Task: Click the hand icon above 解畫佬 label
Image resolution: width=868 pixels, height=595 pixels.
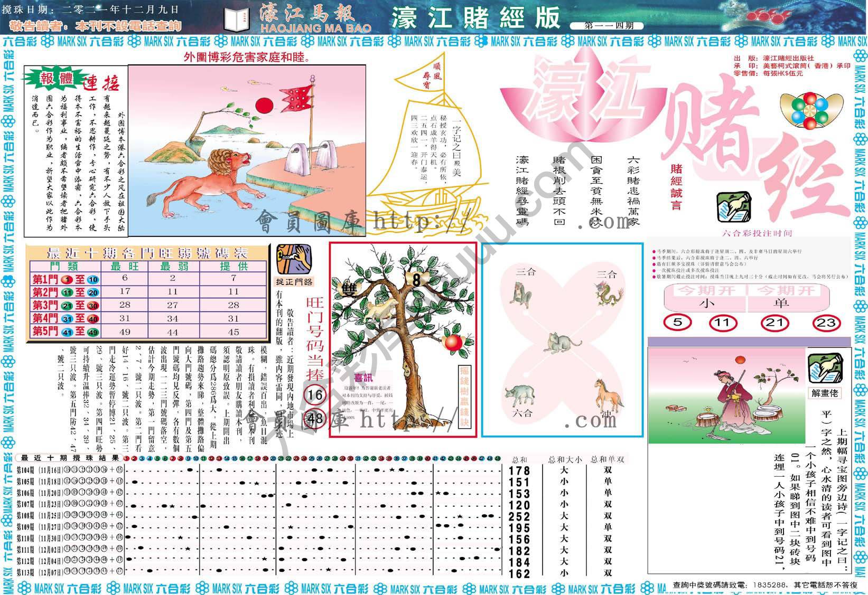Action: click(x=825, y=369)
